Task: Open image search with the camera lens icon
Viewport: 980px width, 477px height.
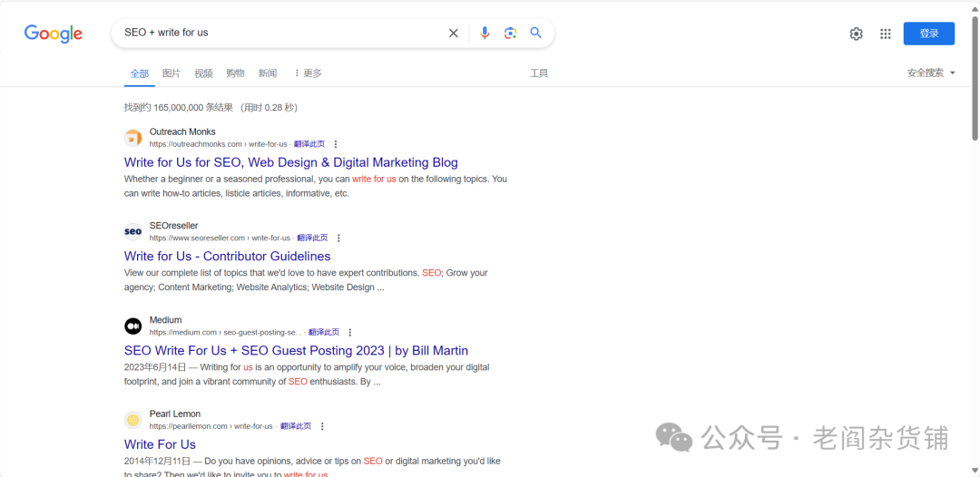Action: 510,33
